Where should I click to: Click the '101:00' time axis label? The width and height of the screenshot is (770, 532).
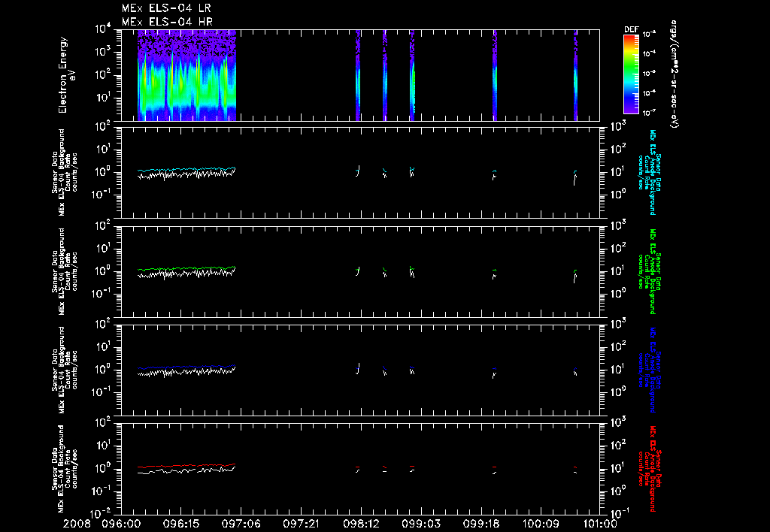pyautogui.click(x=599, y=524)
